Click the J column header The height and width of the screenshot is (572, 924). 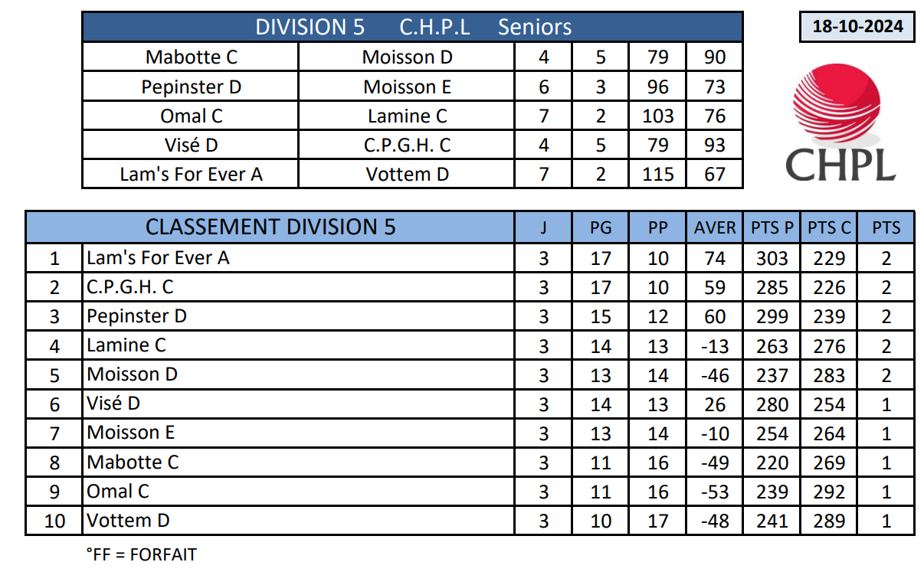click(x=543, y=227)
